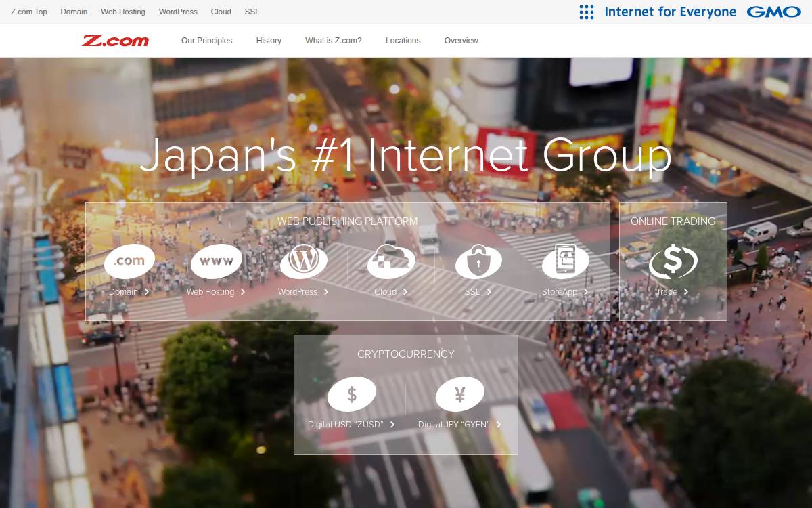This screenshot has width=812, height=508.
Task: Click the CRYPTOCURRENCY heading
Action: pos(406,354)
